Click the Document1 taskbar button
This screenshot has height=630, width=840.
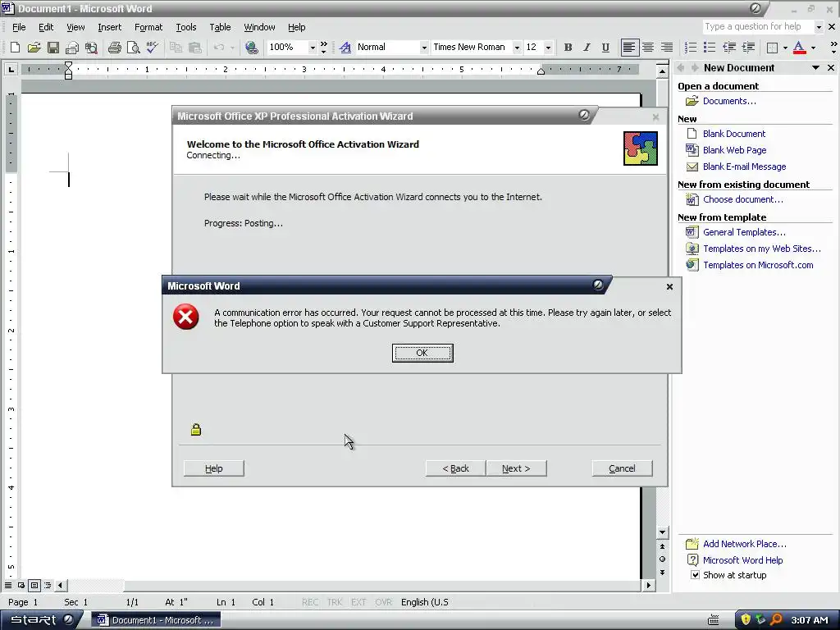click(x=155, y=620)
